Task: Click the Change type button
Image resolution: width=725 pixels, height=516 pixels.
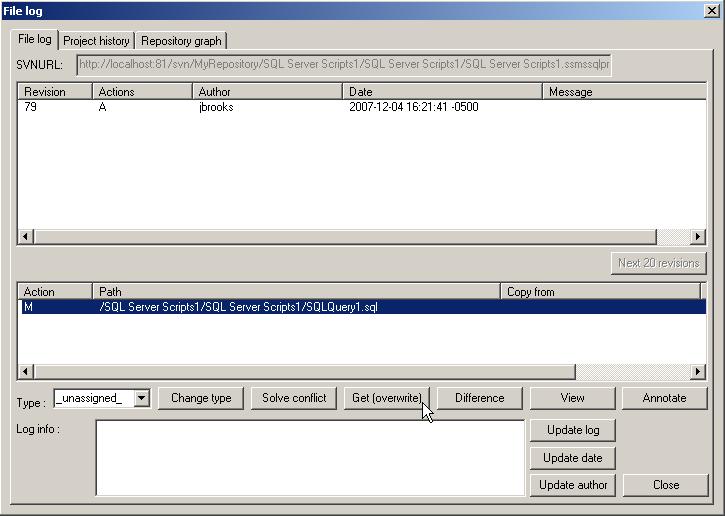Action: [201, 398]
